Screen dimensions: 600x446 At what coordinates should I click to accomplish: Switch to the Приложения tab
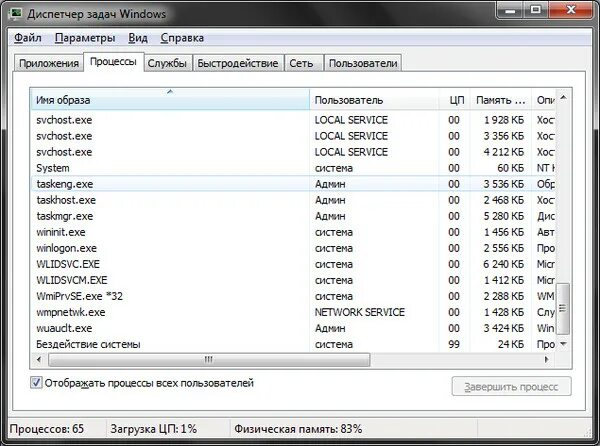[49, 63]
